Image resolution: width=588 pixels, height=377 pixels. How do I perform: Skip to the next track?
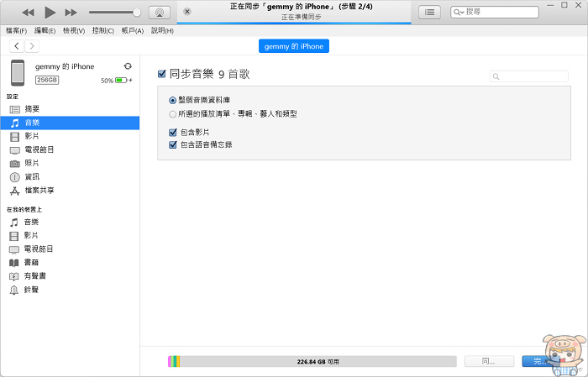point(71,13)
